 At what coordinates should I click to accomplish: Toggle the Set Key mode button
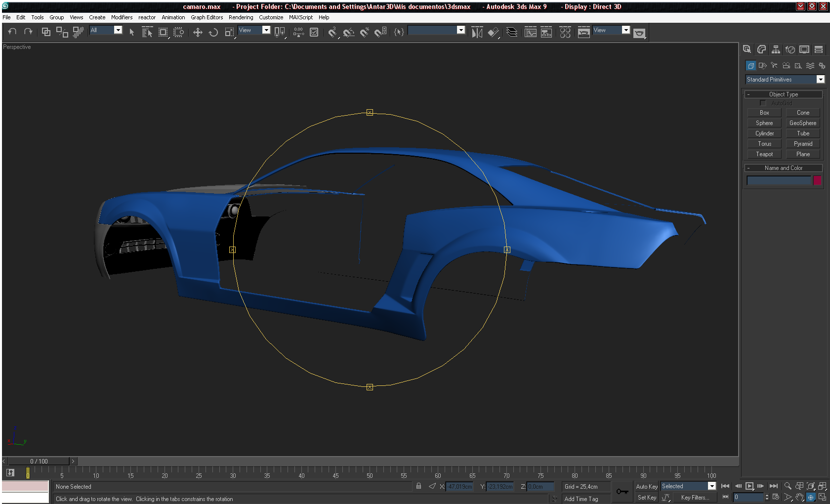click(x=646, y=498)
